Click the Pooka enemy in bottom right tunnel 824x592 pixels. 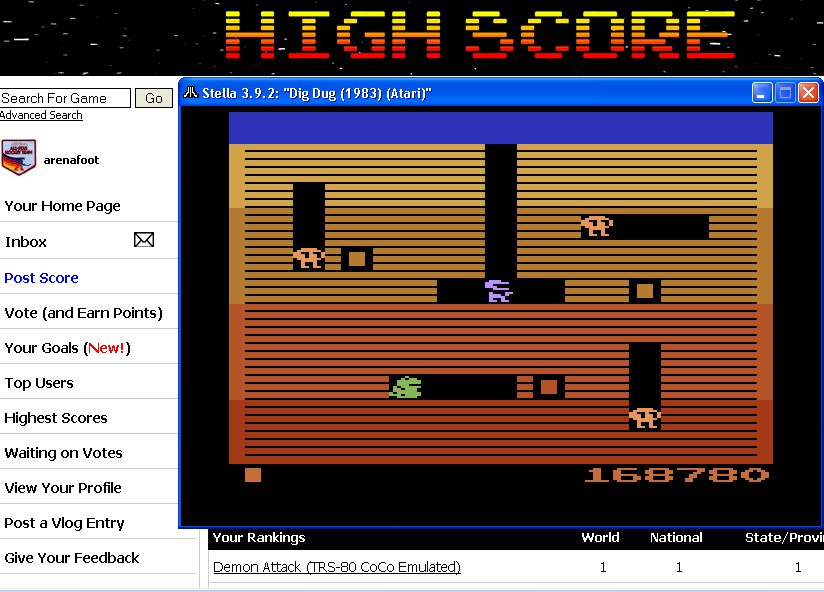[645, 419]
